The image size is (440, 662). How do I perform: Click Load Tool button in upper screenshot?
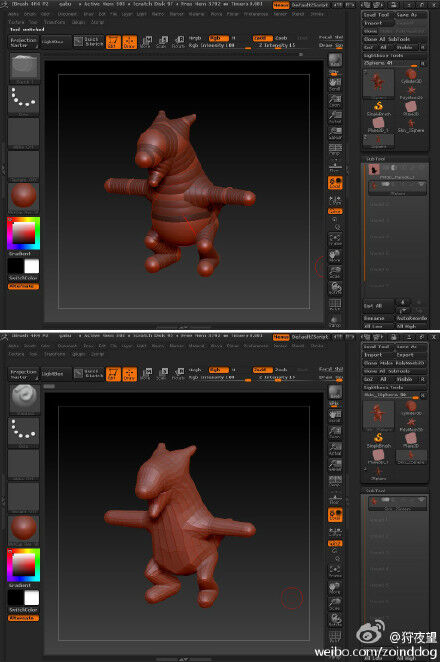tap(376, 14)
